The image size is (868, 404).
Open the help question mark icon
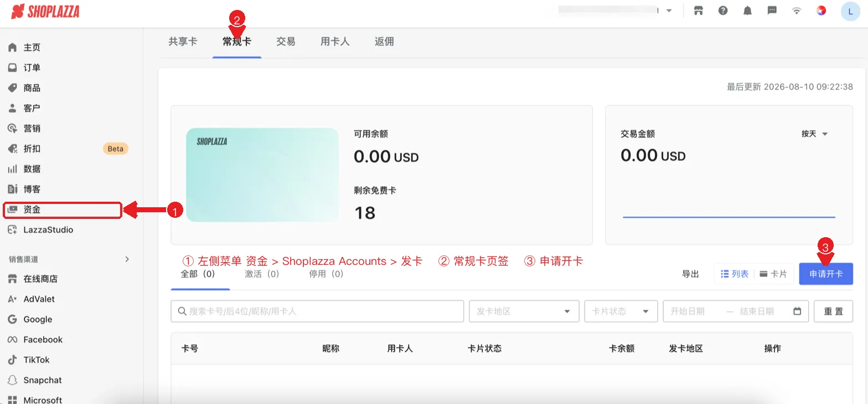click(723, 11)
